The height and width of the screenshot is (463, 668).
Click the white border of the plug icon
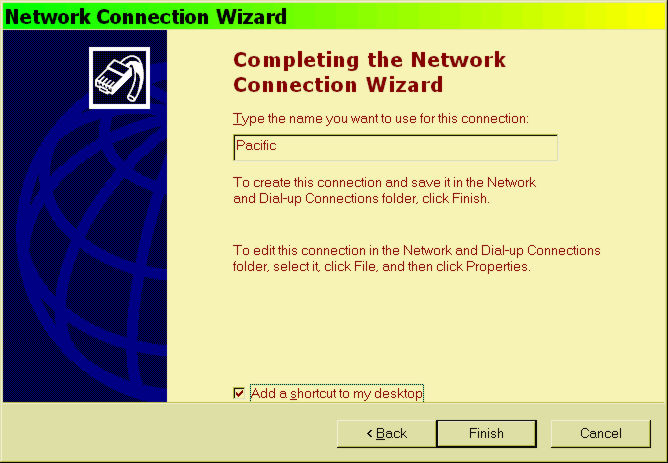(91, 78)
